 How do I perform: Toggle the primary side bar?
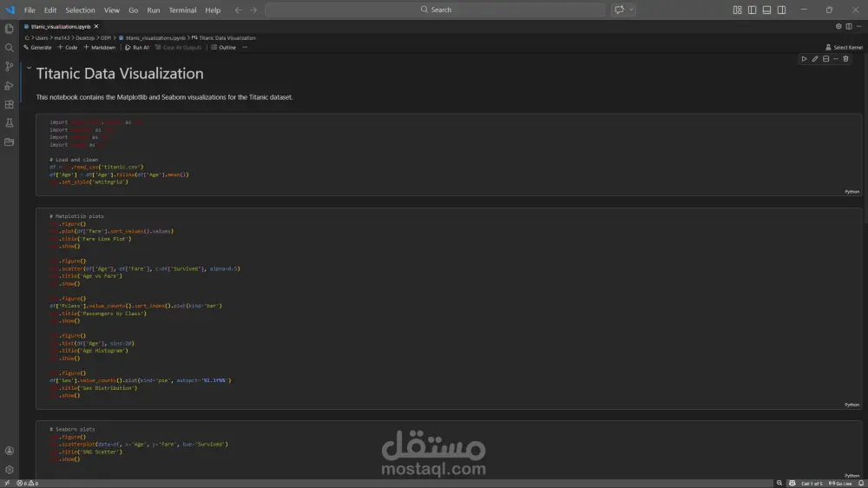pos(752,10)
